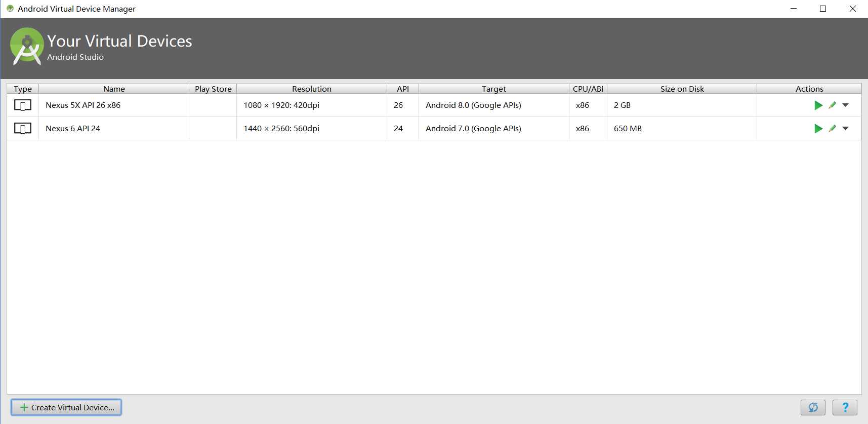The image size is (868, 424).
Task: Maximize the Android Virtual Device Manager window
Action: tap(823, 9)
